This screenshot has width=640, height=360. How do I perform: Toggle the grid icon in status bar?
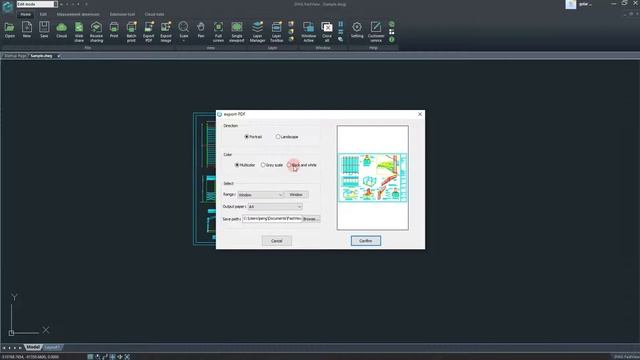point(90,357)
